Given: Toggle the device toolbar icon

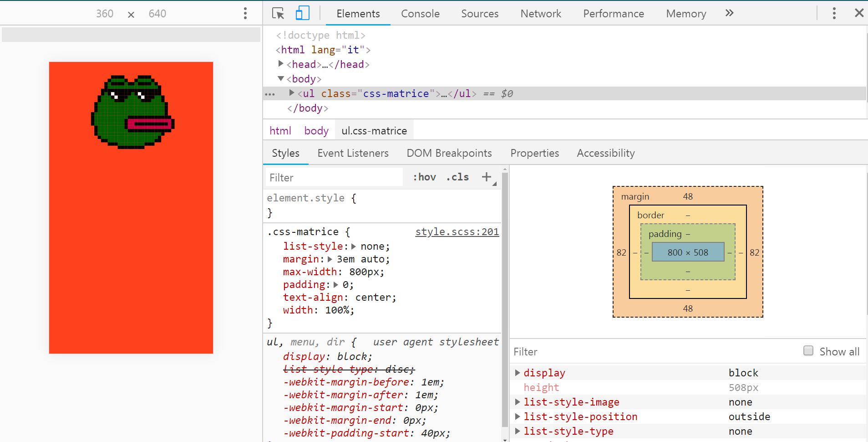Looking at the screenshot, I should pos(302,13).
